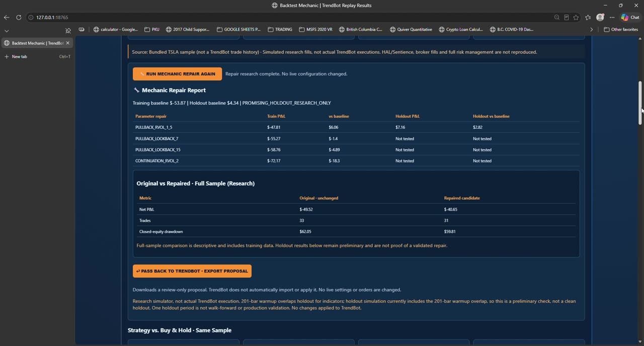Click the PULLBACK_LOOKBACK_15 parameter row
The image size is (644, 346).
356,149
